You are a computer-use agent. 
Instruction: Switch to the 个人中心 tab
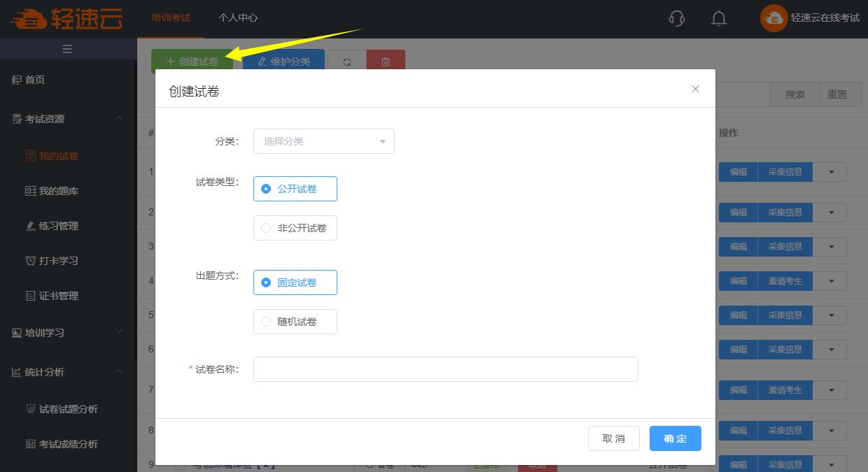coord(238,19)
